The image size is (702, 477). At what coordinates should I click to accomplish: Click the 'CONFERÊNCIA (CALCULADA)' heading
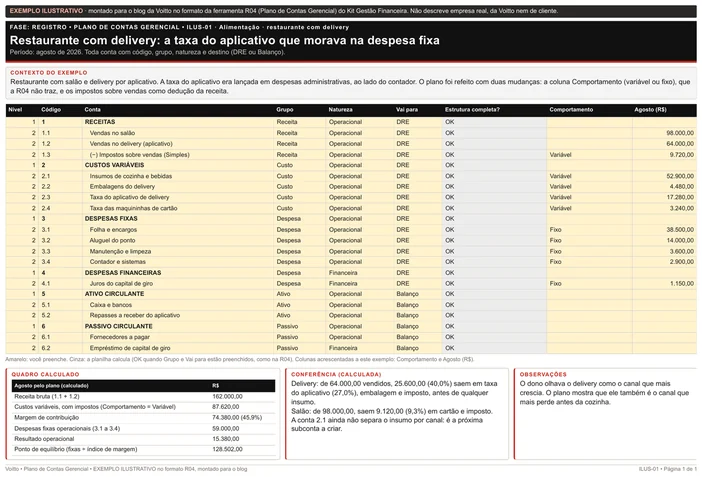pyautogui.click(x=336, y=374)
